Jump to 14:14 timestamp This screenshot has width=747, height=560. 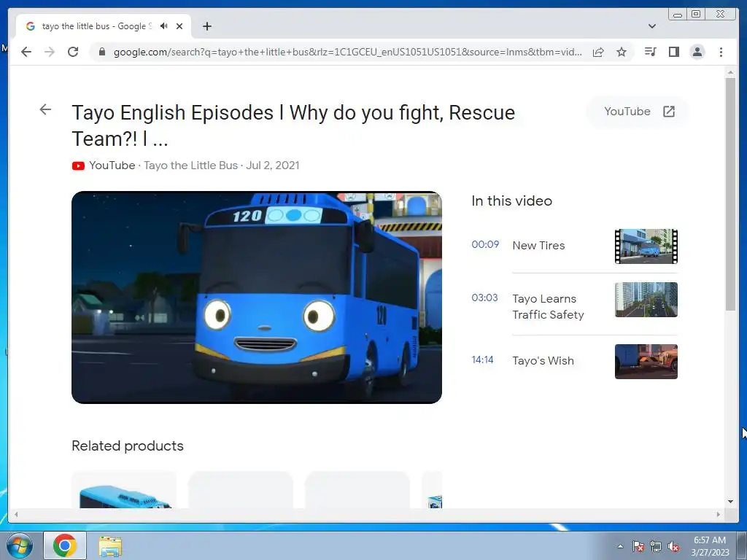pyautogui.click(x=483, y=359)
